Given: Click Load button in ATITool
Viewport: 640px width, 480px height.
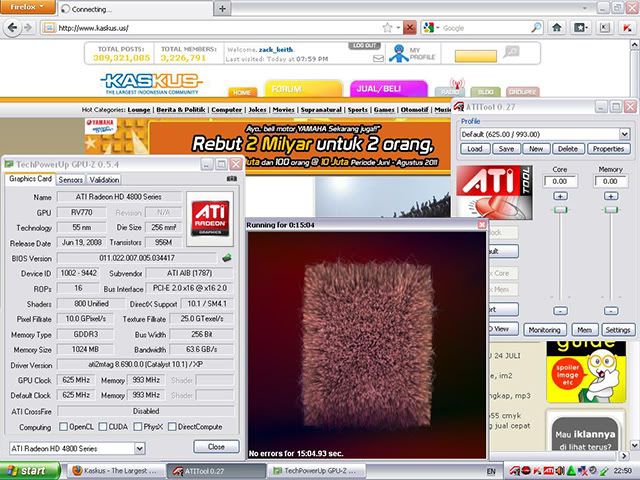Looking at the screenshot, I should coord(475,149).
